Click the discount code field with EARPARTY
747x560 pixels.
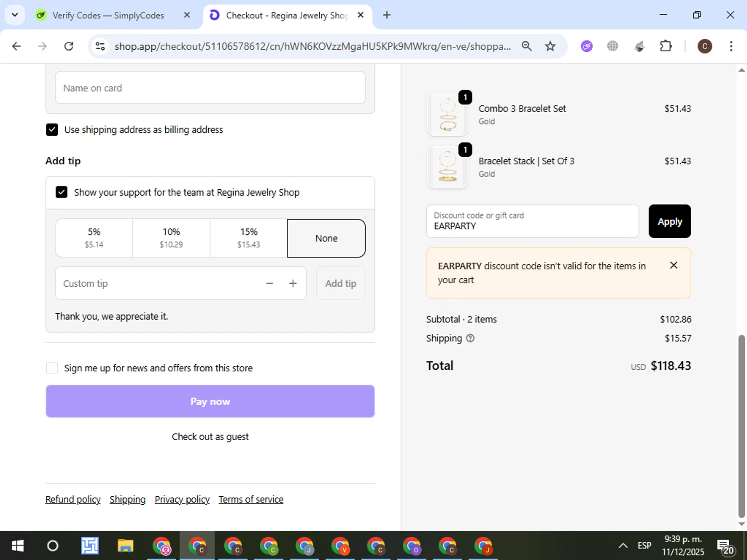(532, 221)
